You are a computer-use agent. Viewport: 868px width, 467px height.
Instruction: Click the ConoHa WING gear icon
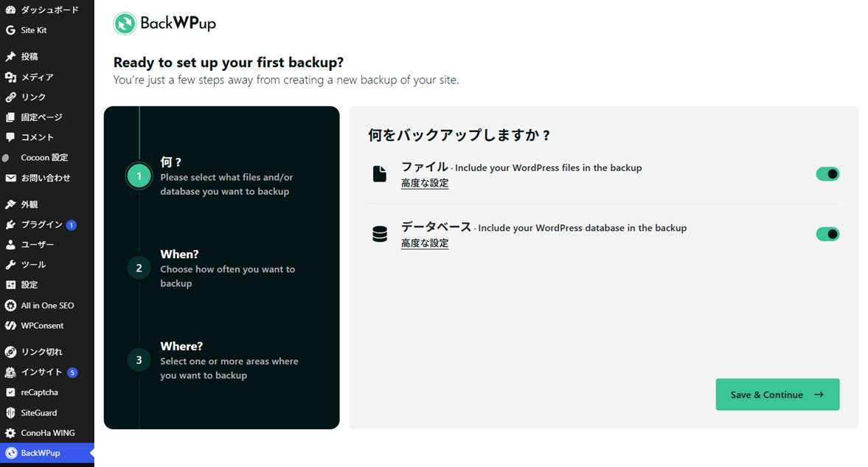(10, 432)
